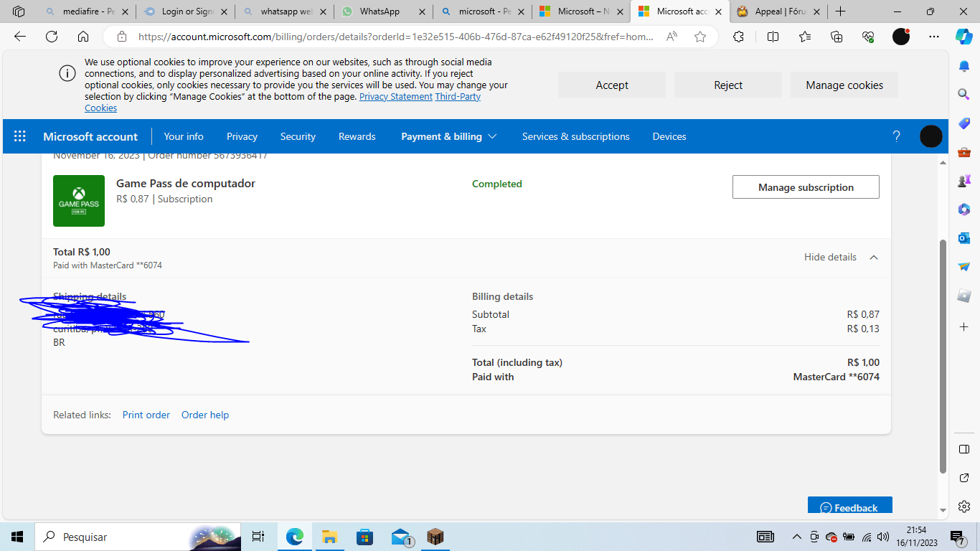Open the Extensions menu

(738, 37)
